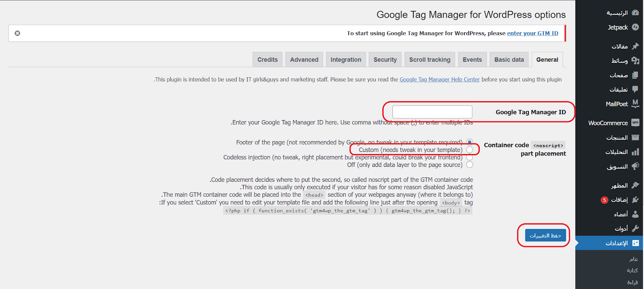Click the حفظ التغييرات save button
The image size is (644, 289).
click(545, 235)
